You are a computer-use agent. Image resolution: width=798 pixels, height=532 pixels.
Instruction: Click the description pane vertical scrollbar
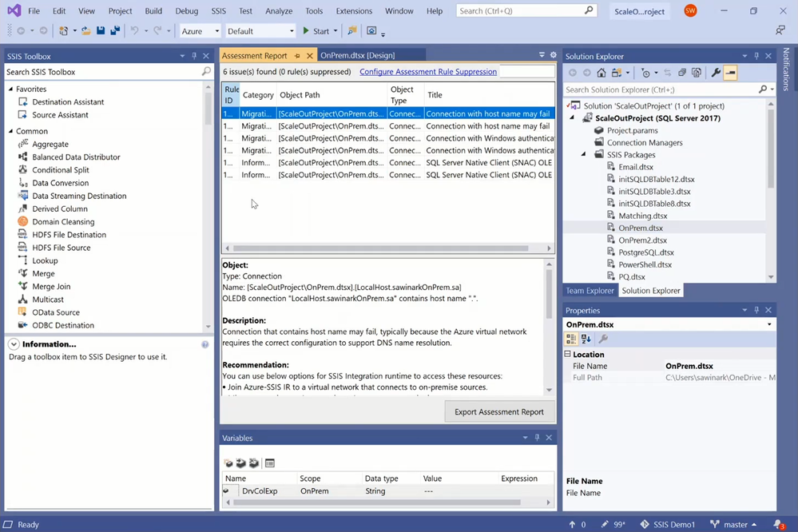(x=549, y=294)
